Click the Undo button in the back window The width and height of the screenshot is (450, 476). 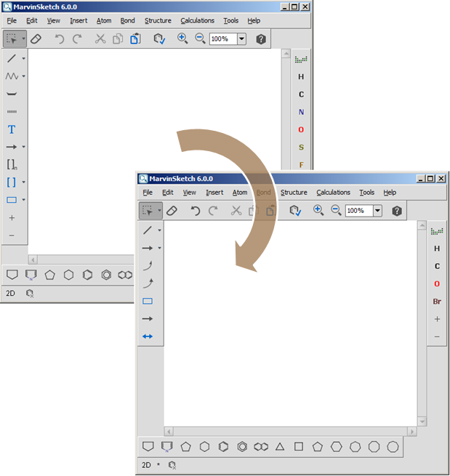60,39
